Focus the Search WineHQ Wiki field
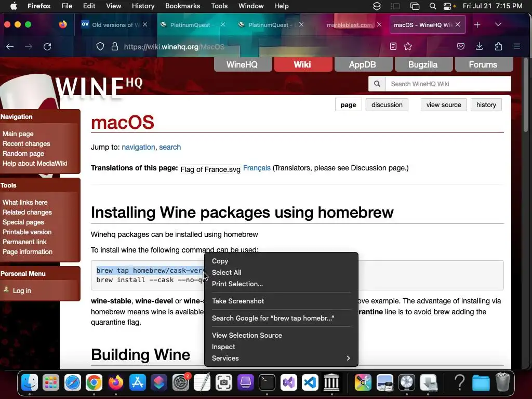The image size is (532, 399). click(x=448, y=84)
